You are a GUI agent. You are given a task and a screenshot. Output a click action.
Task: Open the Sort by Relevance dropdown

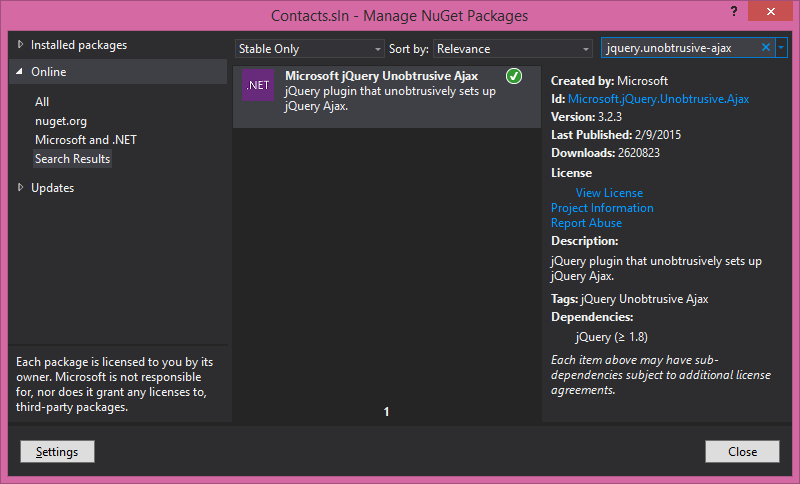(x=513, y=49)
